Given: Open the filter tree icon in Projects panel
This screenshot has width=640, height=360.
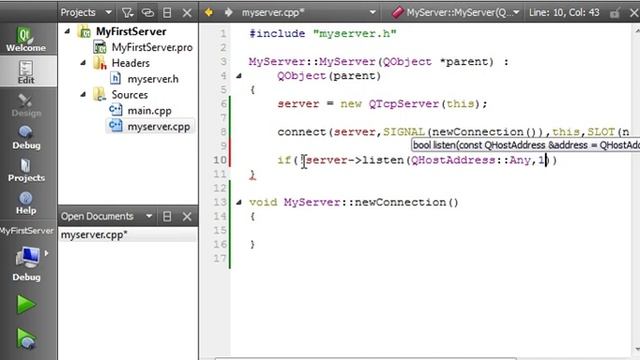Looking at the screenshot, I should pos(127,13).
